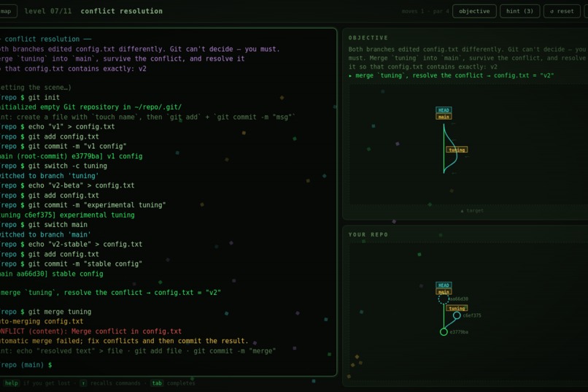
Task: Select the HEAD label in Your Repo graph
Action: tap(444, 285)
